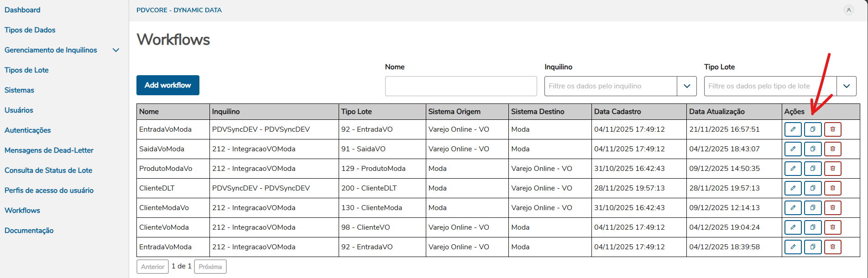Focus the Nome filter text field
Viewport: 868px width, 278px height.
(x=460, y=86)
